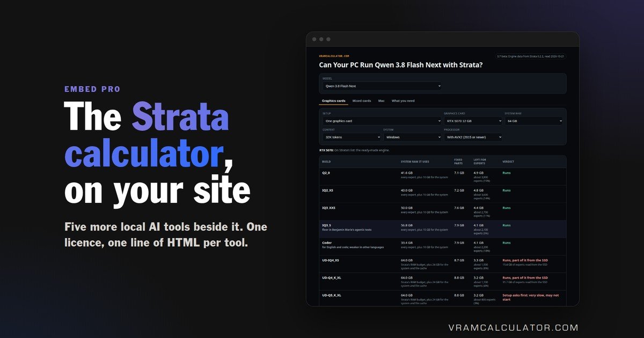Screen dimensions: 644x338
Task: Select the IQ2_XS build name
Action: pos(327,190)
